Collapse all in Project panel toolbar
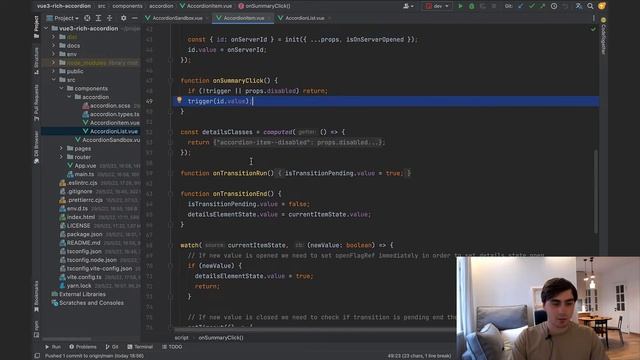640x360 pixels. click(109, 18)
